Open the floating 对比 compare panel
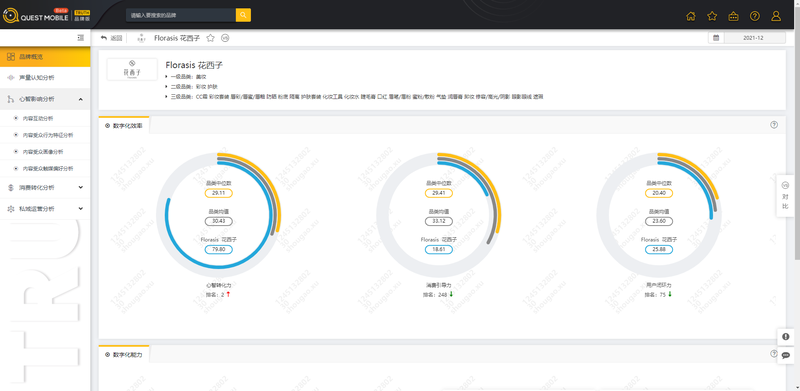800x391 pixels. point(785,196)
